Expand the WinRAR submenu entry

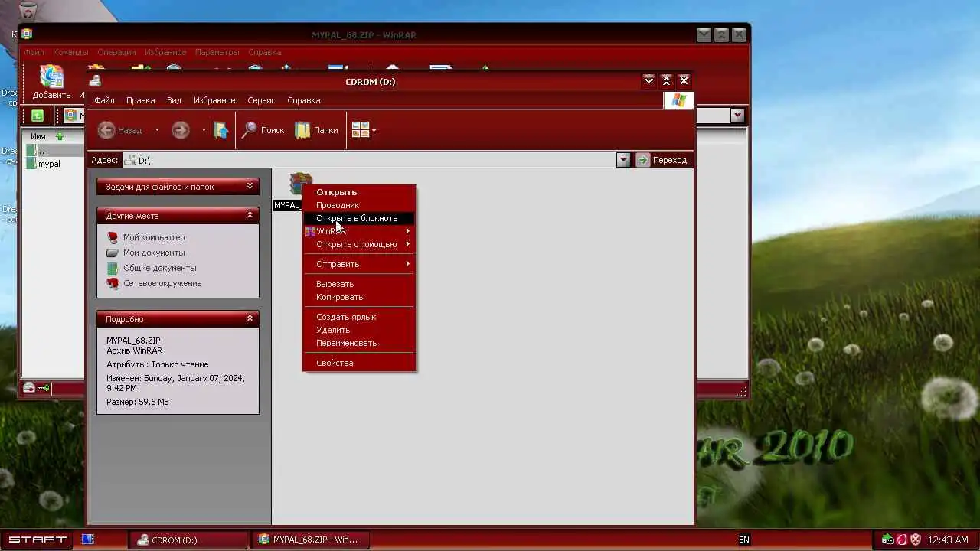[359, 231]
